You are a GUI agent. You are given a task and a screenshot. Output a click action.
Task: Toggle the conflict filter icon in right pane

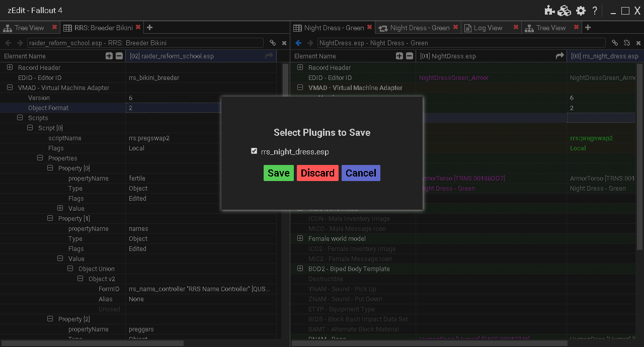(627, 43)
